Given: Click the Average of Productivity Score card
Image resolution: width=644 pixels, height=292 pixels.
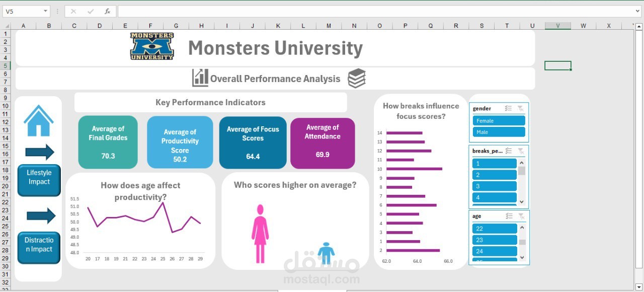Looking at the screenshot, I should 180,142.
